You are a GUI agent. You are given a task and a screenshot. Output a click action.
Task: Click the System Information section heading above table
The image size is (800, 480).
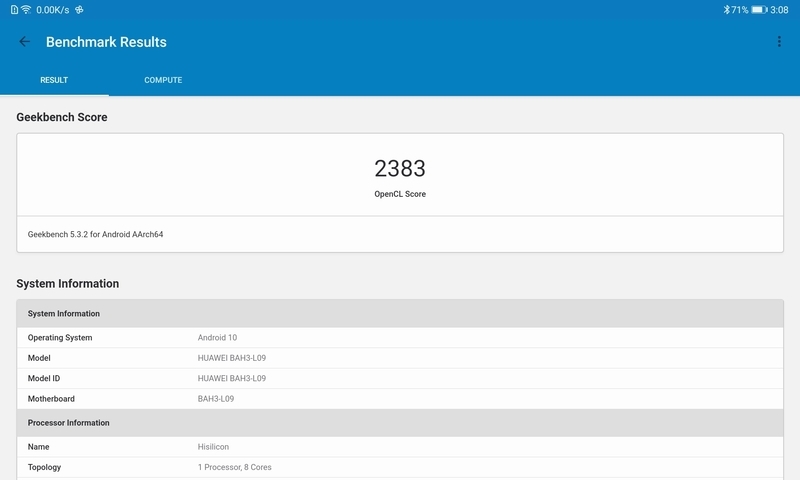(67, 284)
